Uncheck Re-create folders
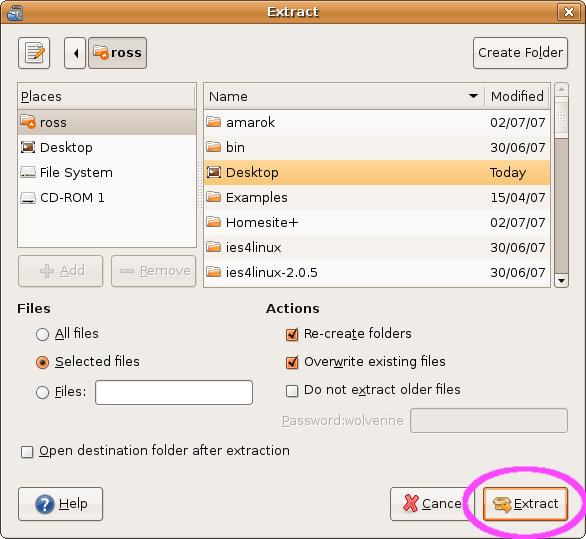The width and height of the screenshot is (586, 539). (292, 334)
